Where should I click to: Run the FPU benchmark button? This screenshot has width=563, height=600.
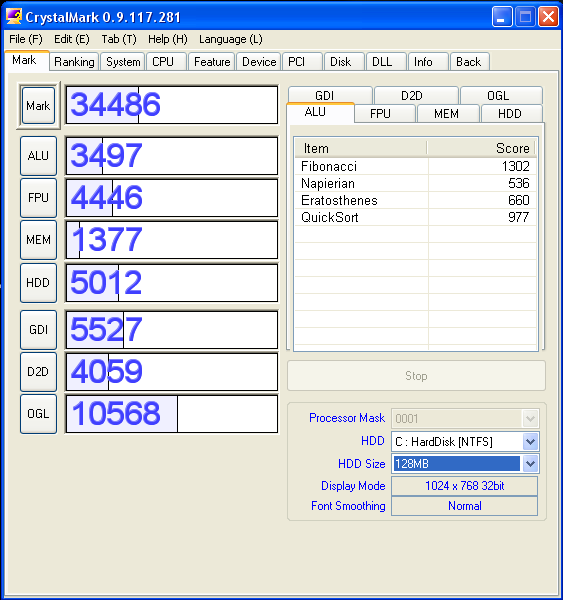tap(38, 198)
